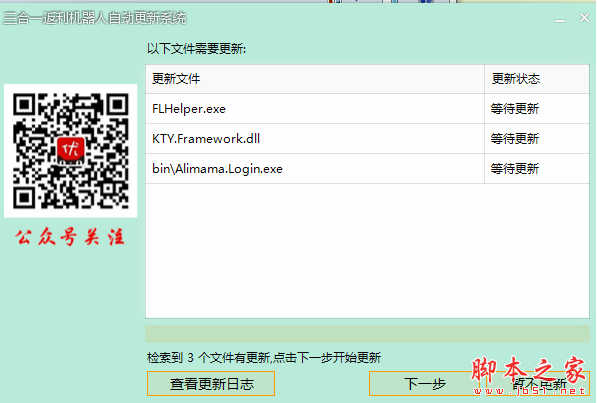The image size is (597, 403).
Task: Click the 更新文件 column header
Action: pyautogui.click(x=315, y=79)
